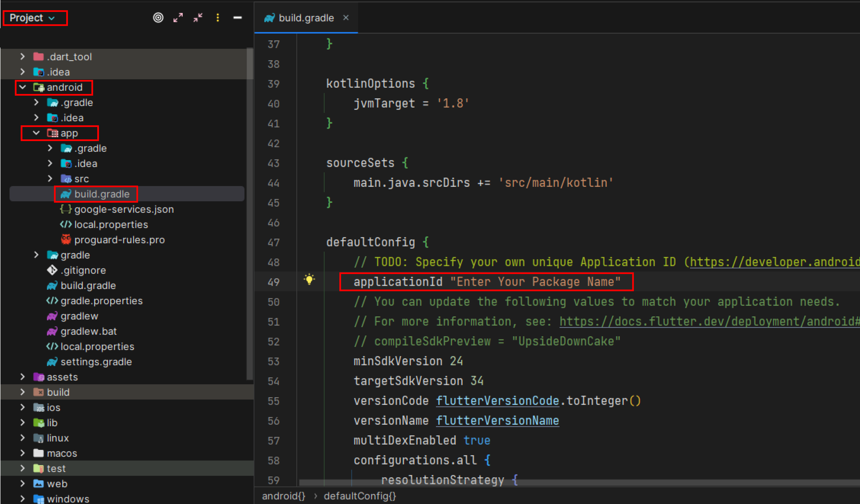Click the Expand All icon in Project panel
Viewport: 860px width, 504px height.
click(178, 17)
